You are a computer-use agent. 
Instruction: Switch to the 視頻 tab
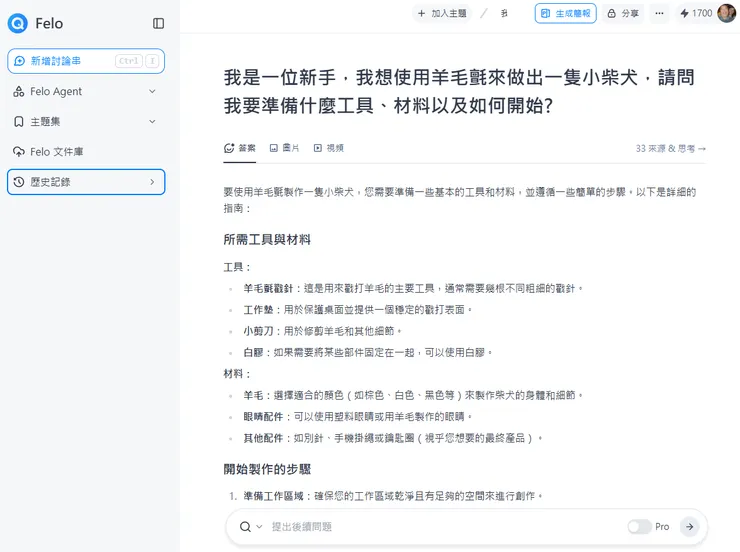click(329, 149)
